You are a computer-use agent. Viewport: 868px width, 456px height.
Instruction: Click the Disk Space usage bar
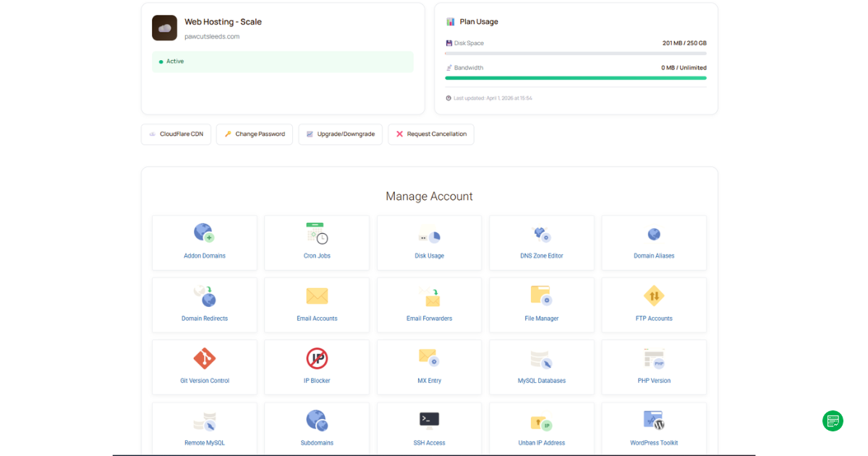(576, 53)
